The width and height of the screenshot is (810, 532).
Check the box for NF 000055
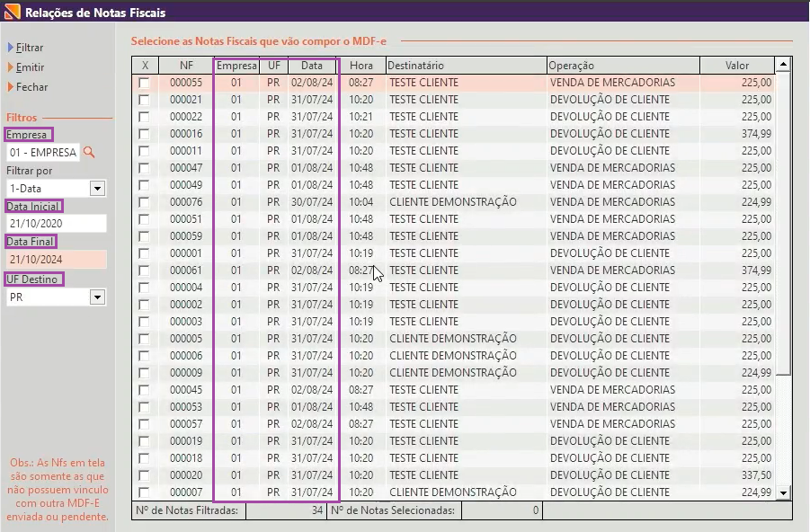[x=144, y=83]
